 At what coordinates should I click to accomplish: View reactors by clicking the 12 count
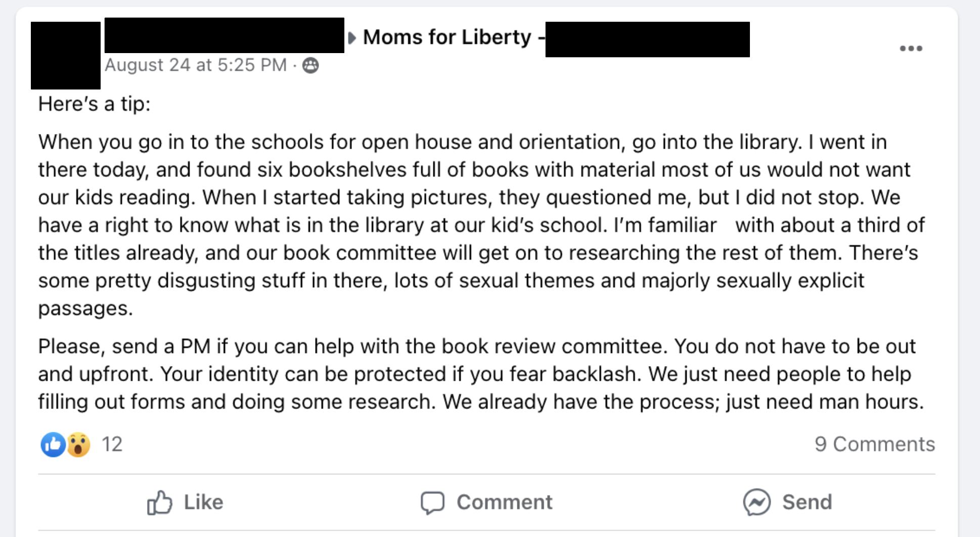(x=112, y=444)
